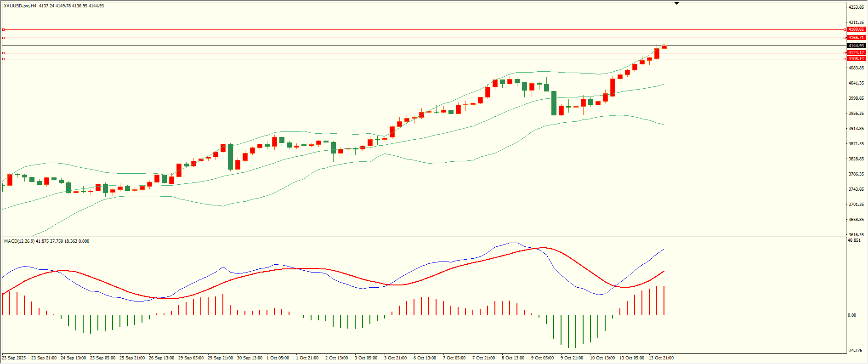Click the 23 Sep 2025 date label
The width and height of the screenshot is (868, 364).
click(14, 358)
